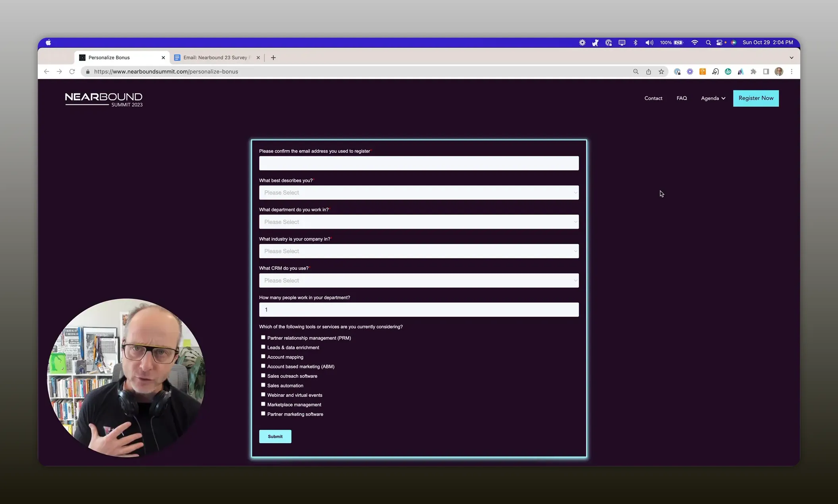Open macOS Spotlight search icon

click(708, 42)
